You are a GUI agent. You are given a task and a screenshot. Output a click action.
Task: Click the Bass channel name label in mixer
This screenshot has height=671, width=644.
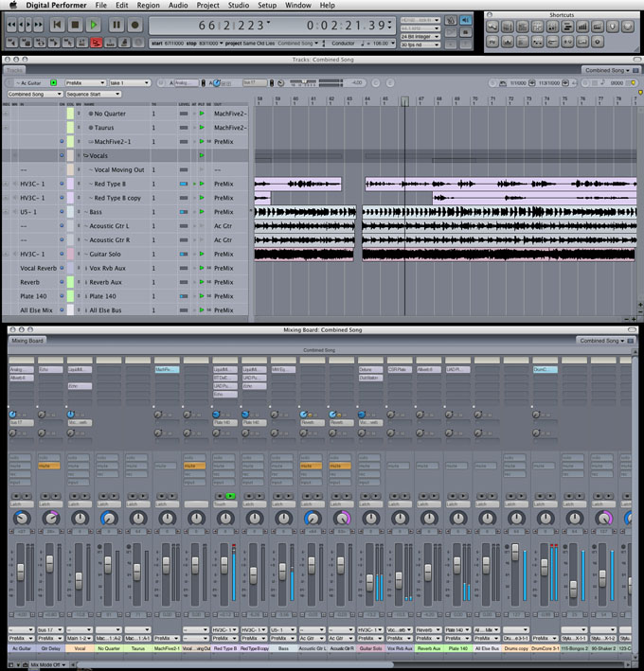point(283,648)
